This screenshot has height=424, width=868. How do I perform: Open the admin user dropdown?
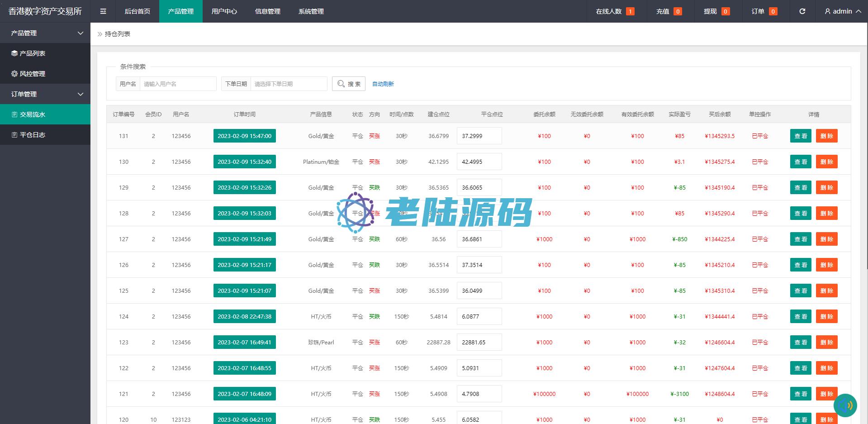pos(843,11)
